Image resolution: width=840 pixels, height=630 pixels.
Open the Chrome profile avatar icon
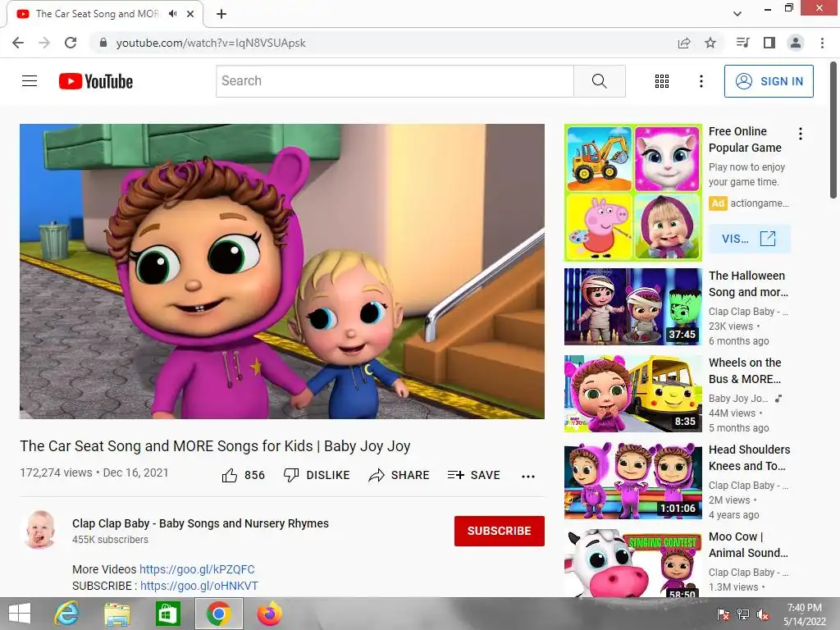(796, 43)
